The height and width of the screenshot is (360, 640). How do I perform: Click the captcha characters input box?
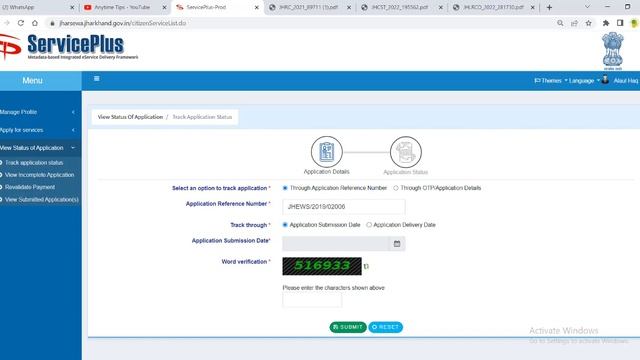pos(312,300)
